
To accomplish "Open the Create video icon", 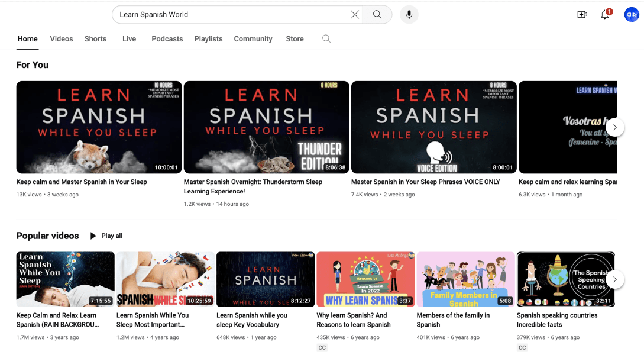I will click(582, 14).
